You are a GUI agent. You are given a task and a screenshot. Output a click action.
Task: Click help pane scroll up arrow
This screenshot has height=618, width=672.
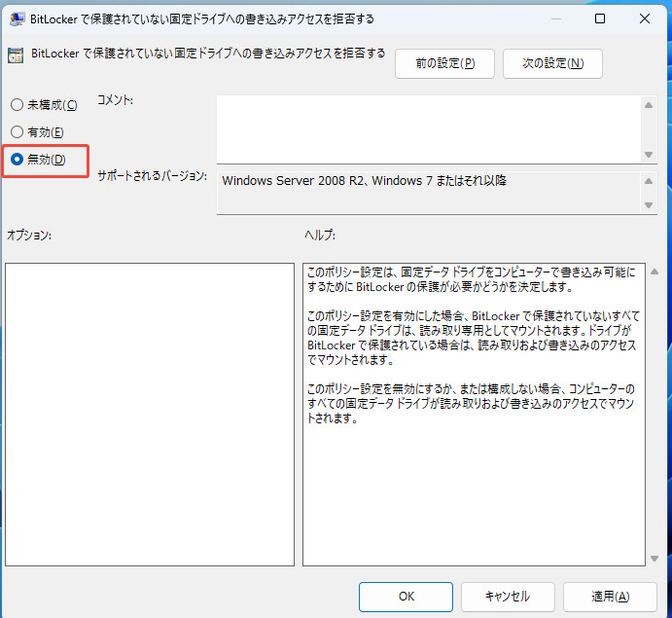[654, 272]
